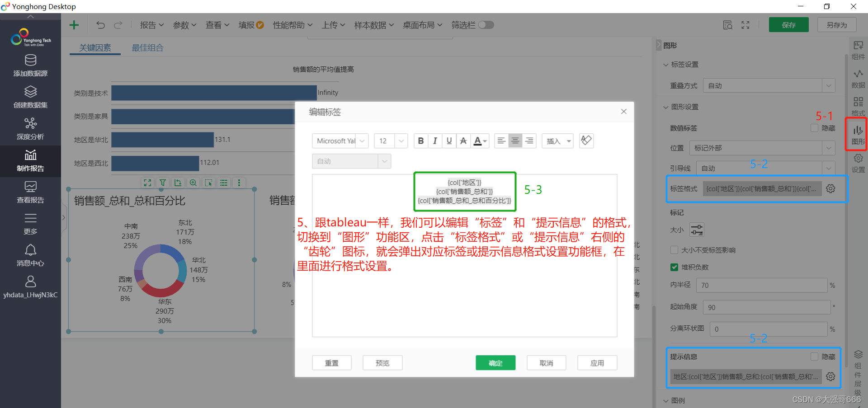Open the 查看 menu

(217, 25)
